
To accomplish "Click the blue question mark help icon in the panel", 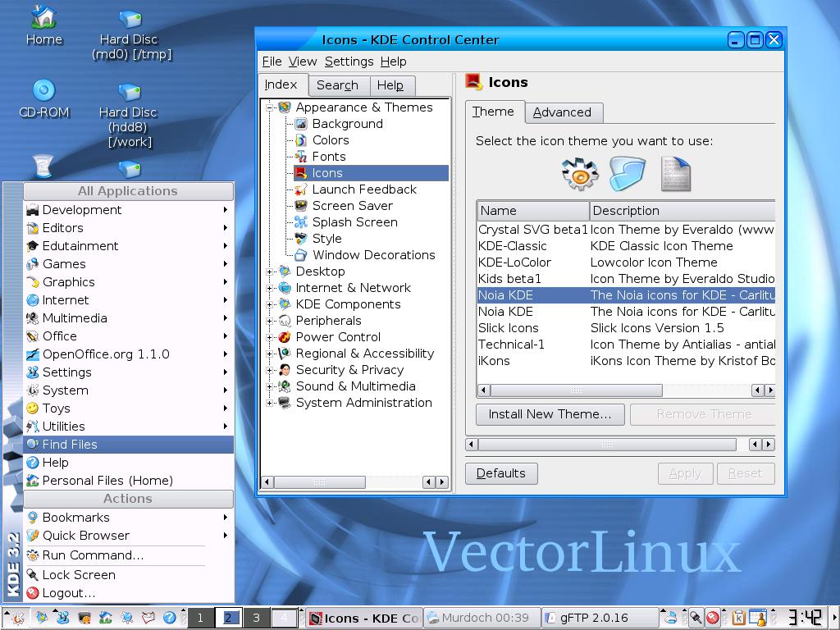I will pos(169,618).
